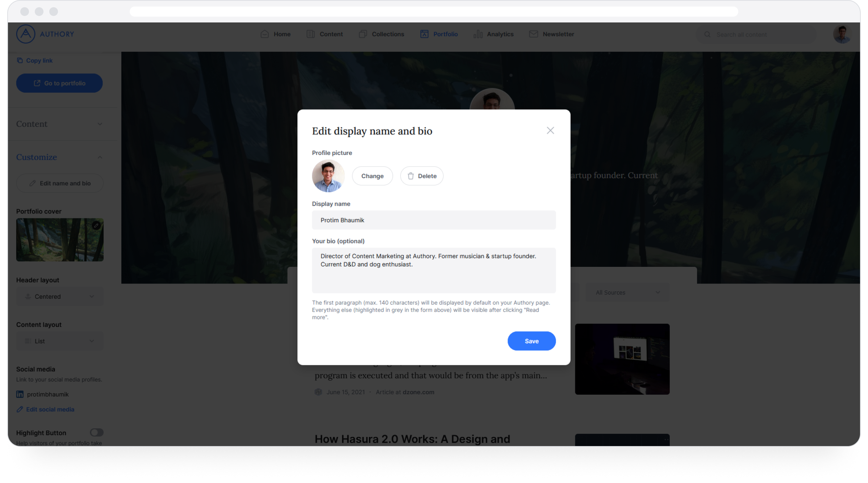Focus the Display name input field
The image size is (868, 483).
point(434,220)
